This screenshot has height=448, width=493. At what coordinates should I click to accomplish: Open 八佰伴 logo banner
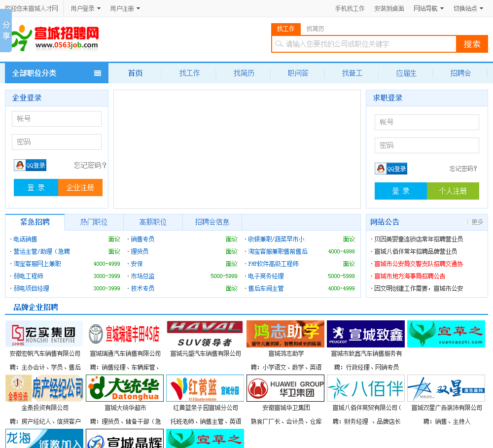pos(366,388)
